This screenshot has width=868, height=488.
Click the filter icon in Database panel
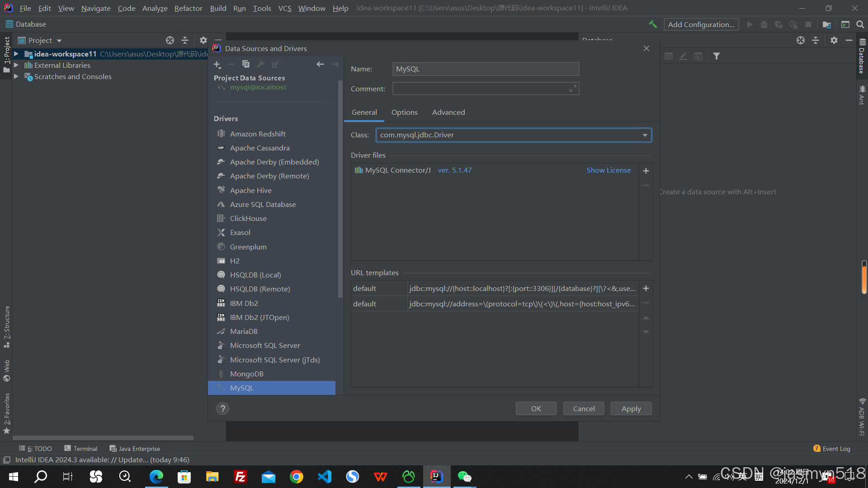[x=717, y=56]
